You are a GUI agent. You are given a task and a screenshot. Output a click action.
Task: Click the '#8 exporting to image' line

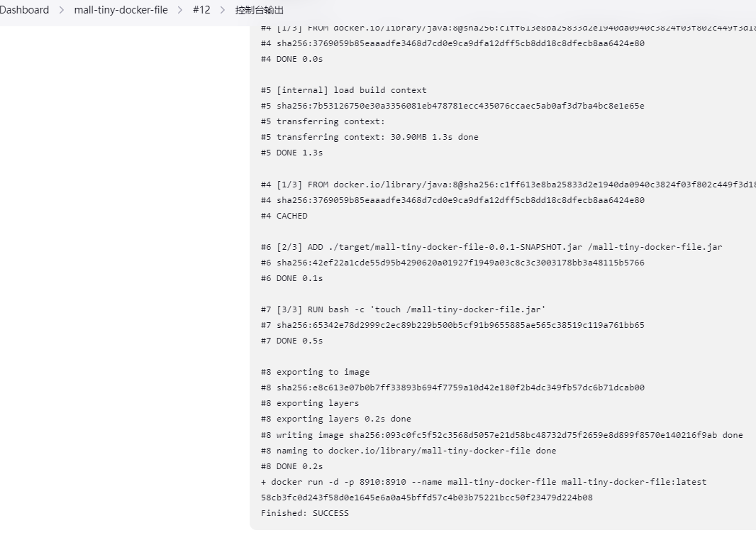tap(315, 372)
